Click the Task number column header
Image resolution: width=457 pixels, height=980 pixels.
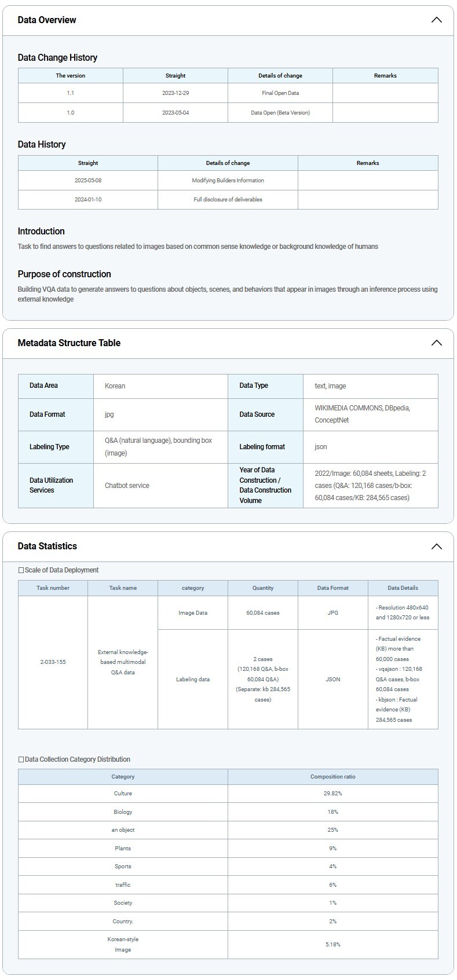[53, 588]
